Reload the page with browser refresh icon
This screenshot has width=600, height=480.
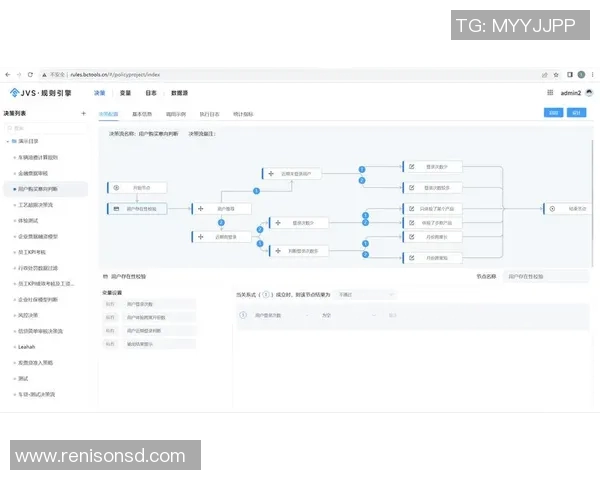coord(30,74)
